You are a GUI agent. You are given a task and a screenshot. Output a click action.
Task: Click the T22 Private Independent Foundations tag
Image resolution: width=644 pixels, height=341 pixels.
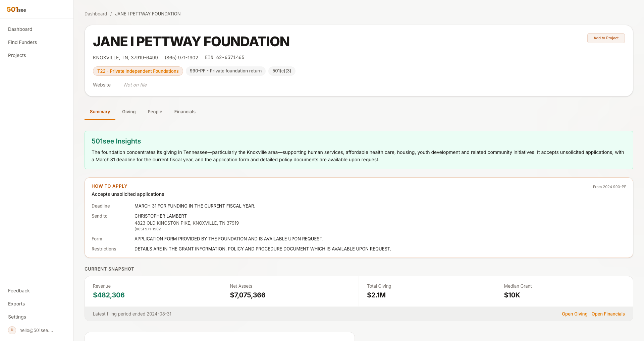(x=138, y=71)
